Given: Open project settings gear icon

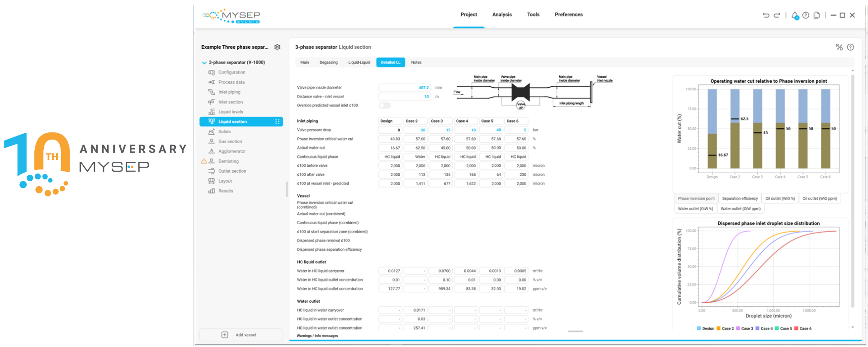Looking at the screenshot, I should [277, 47].
